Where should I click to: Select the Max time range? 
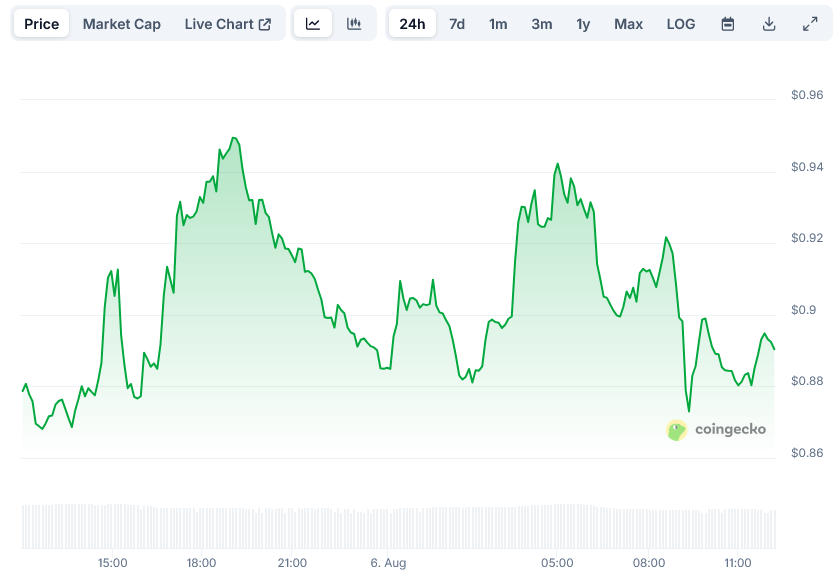click(628, 24)
